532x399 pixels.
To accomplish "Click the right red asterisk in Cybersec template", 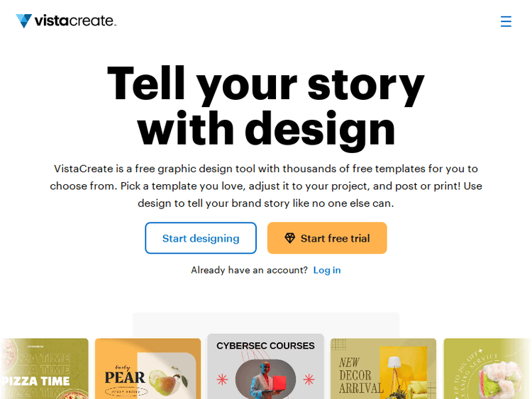I will point(310,380).
